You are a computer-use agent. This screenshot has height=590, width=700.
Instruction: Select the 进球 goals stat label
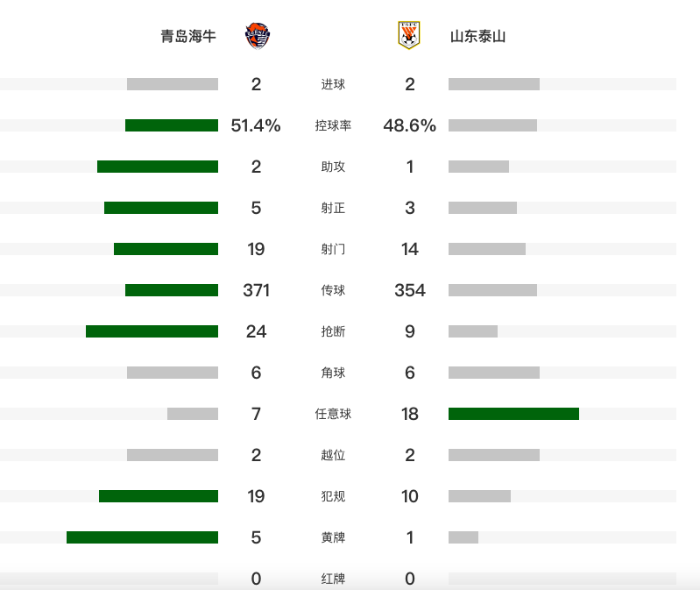pos(333,84)
